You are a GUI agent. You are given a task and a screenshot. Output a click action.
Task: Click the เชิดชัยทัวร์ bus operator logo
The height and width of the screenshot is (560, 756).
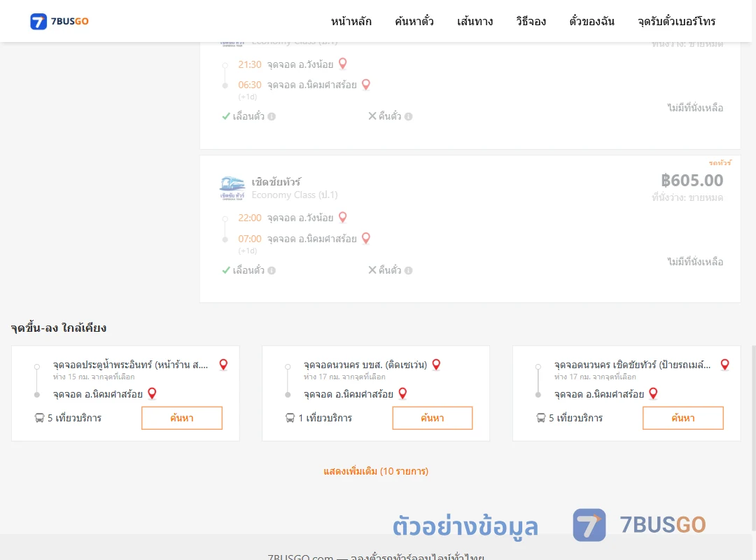(232, 188)
